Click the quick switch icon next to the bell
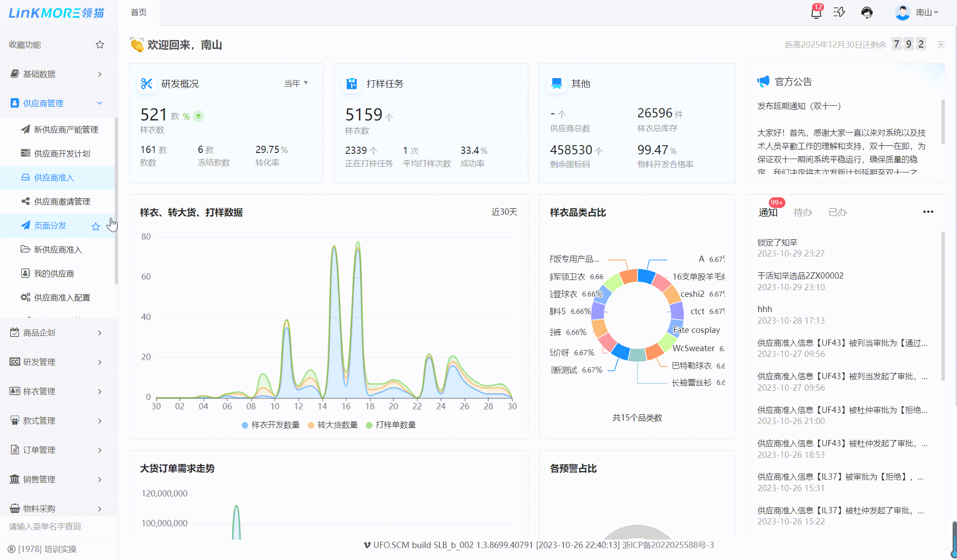 click(x=840, y=12)
